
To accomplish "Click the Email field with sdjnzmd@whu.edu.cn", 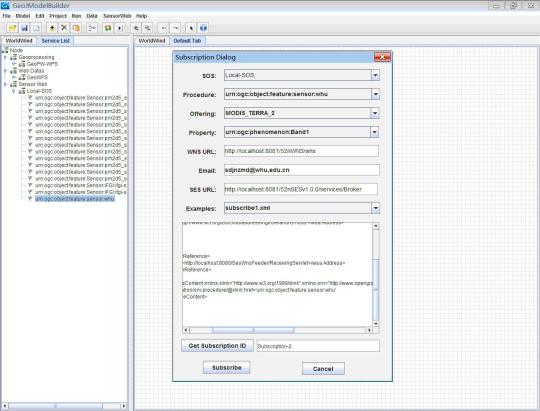I will [x=302, y=170].
